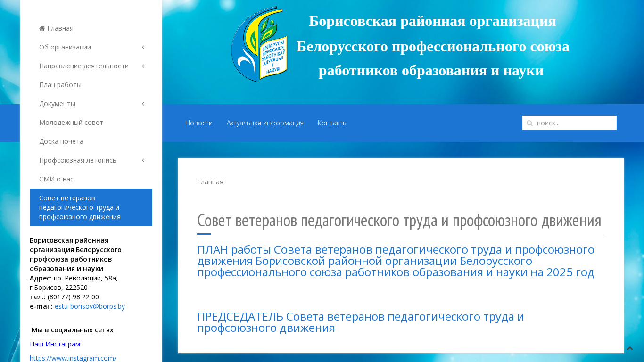Click the header line Белорусского профессионального союза

click(433, 47)
